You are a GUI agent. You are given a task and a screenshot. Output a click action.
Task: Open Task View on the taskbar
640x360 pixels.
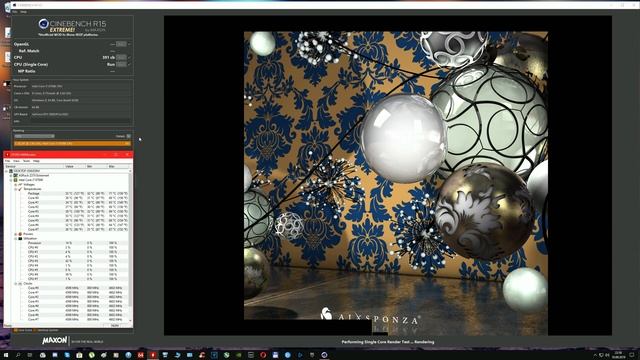(30, 355)
